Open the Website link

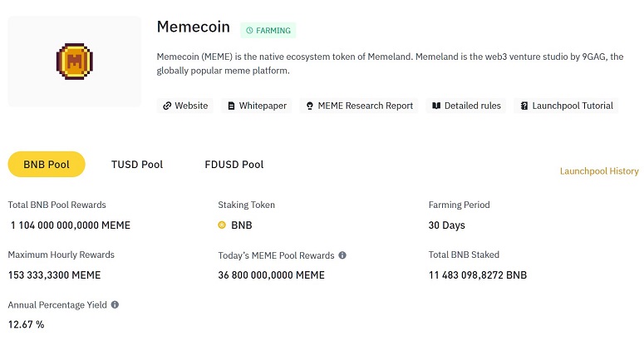click(x=184, y=106)
